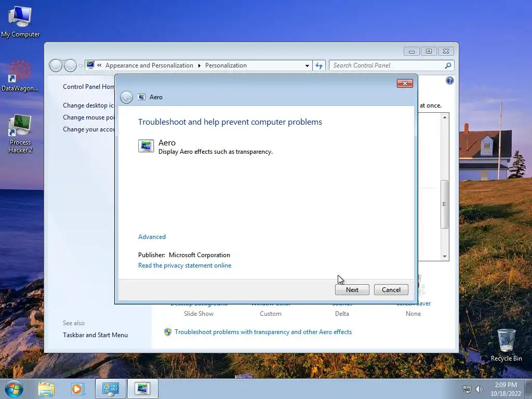This screenshot has width=532, height=399.
Task: Expand the recent pages dropdown arrow
Action: 81,65
